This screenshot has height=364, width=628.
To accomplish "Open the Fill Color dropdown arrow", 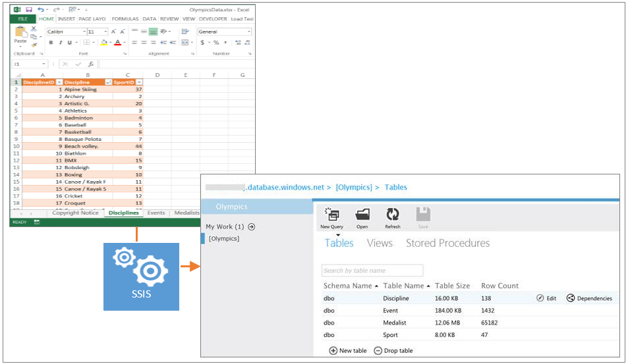I will click(111, 42).
